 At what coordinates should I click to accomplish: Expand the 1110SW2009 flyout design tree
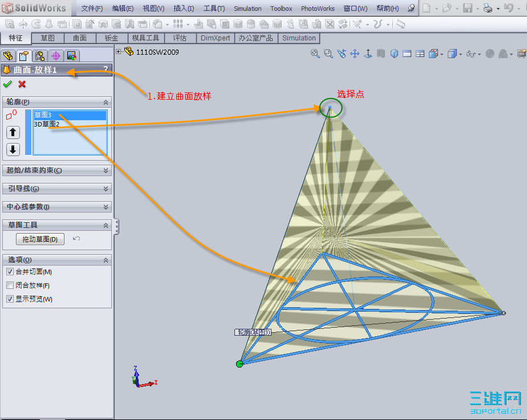coord(118,52)
